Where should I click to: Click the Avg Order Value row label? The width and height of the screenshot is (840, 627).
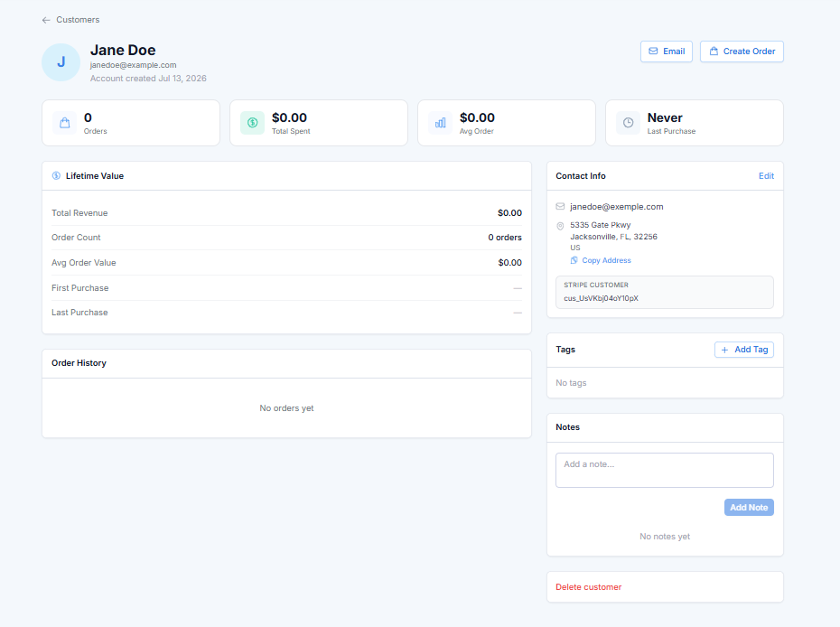[x=84, y=263]
